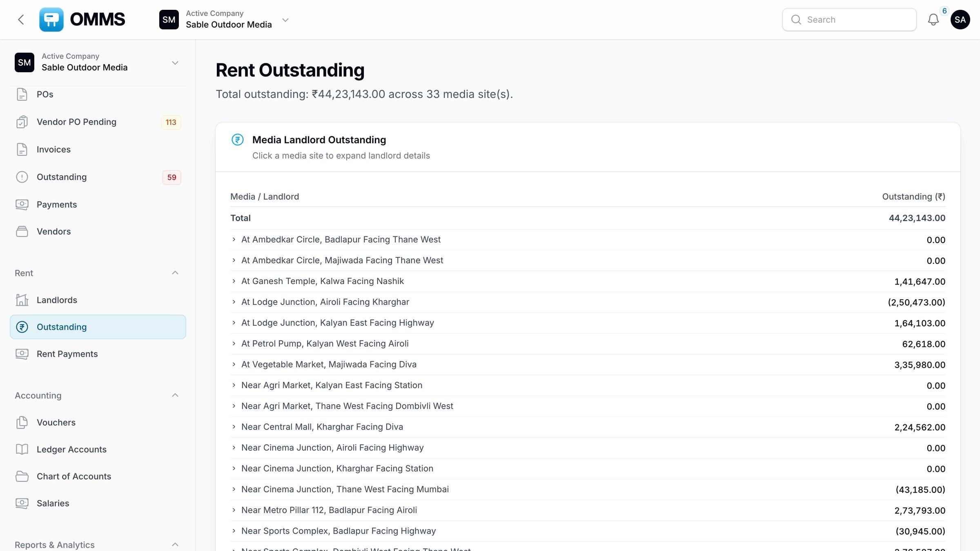Open Outstanding item with 59 badge
Image resolution: width=980 pixels, height=551 pixels.
98,177
